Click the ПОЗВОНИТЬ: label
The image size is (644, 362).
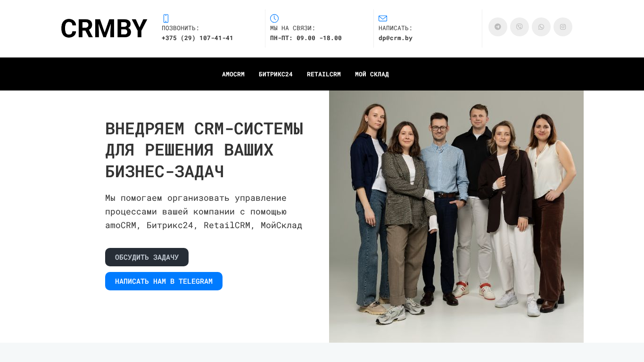click(181, 28)
